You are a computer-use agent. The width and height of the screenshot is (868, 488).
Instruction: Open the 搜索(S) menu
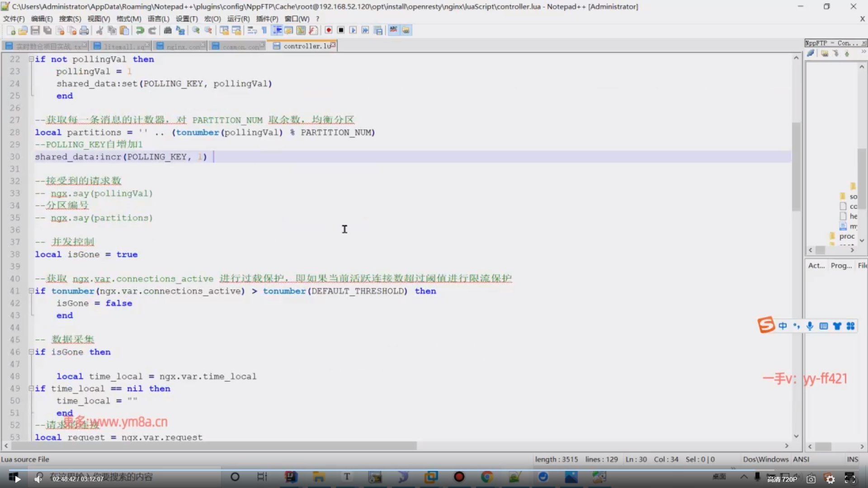pyautogui.click(x=70, y=19)
